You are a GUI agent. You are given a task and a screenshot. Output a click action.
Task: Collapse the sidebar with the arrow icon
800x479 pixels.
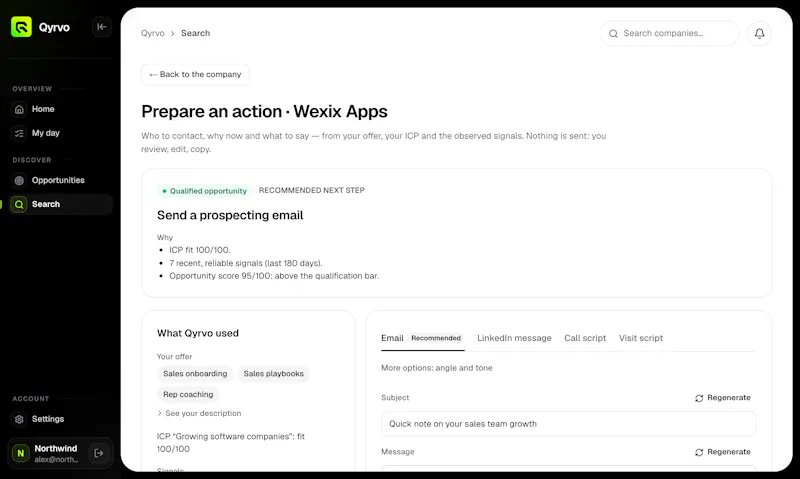tap(102, 27)
